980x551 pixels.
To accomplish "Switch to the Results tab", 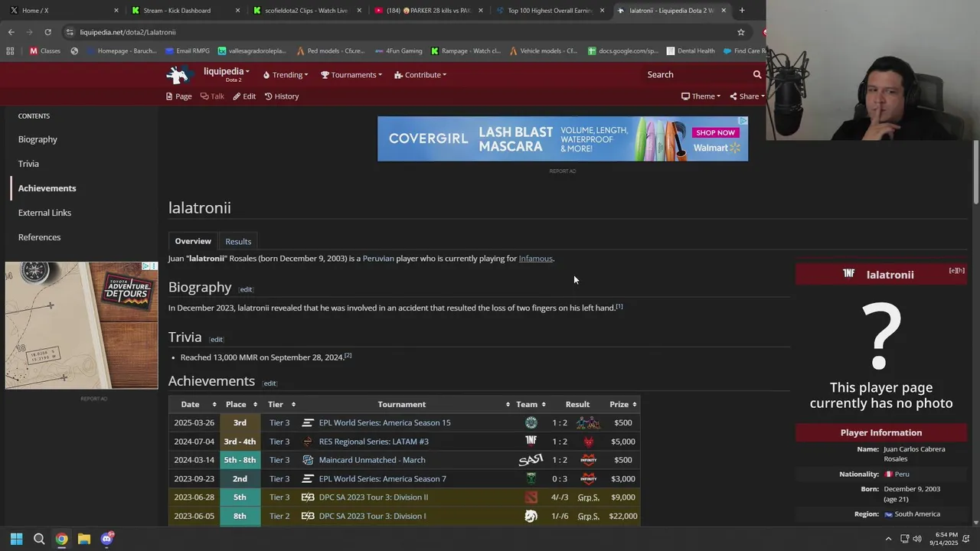I will [x=238, y=241].
